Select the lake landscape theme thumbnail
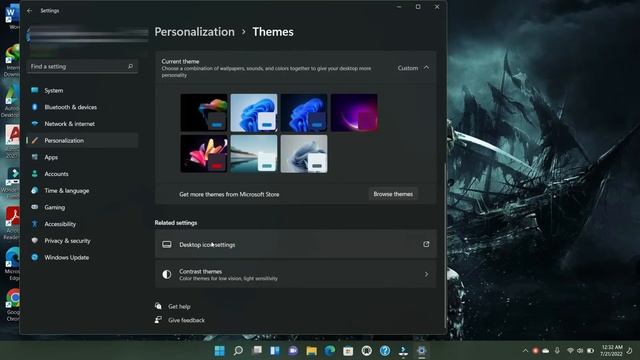 tap(254, 154)
